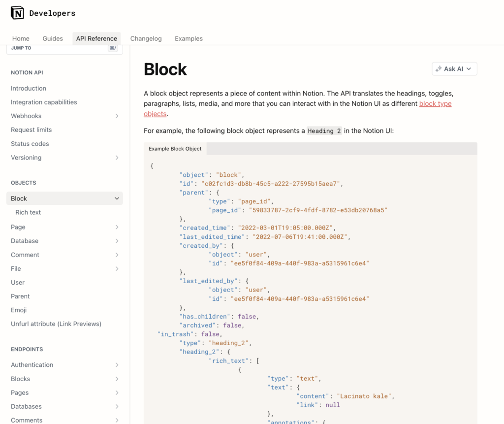Expand the Databases endpoints chevron

[117, 407]
